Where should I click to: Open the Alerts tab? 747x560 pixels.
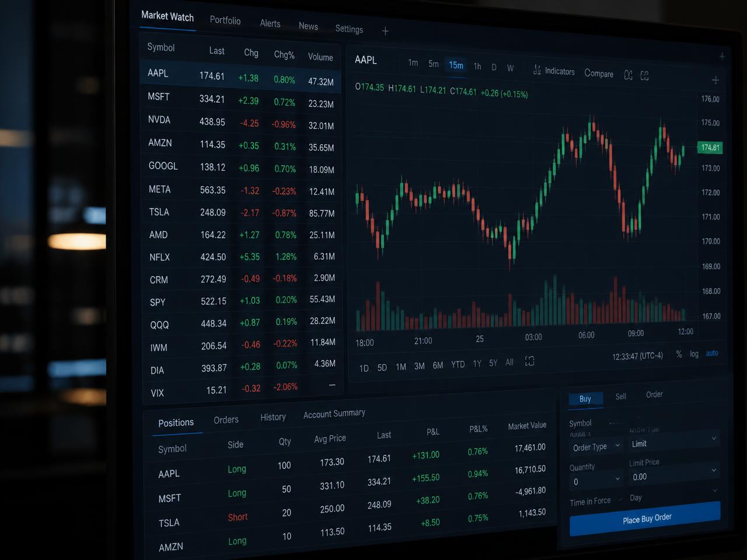tap(270, 23)
